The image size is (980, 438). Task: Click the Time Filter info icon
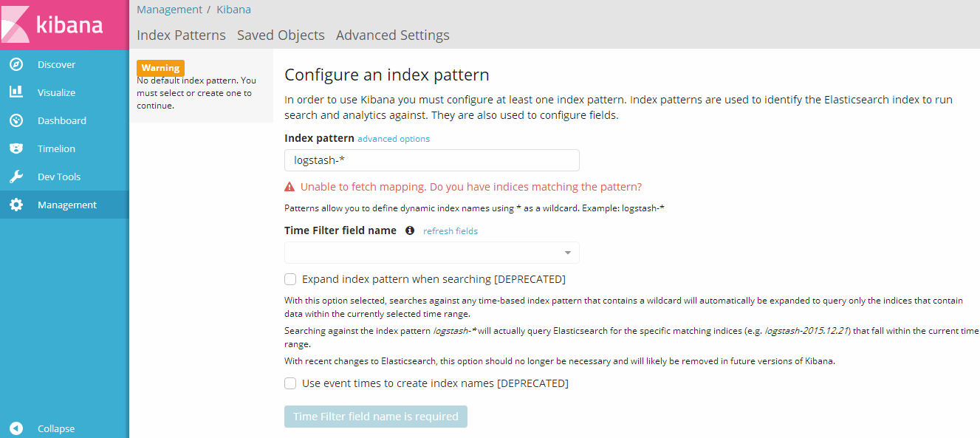(410, 230)
